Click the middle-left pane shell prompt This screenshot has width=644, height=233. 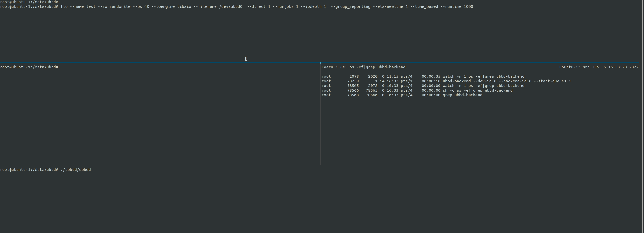tap(29, 67)
